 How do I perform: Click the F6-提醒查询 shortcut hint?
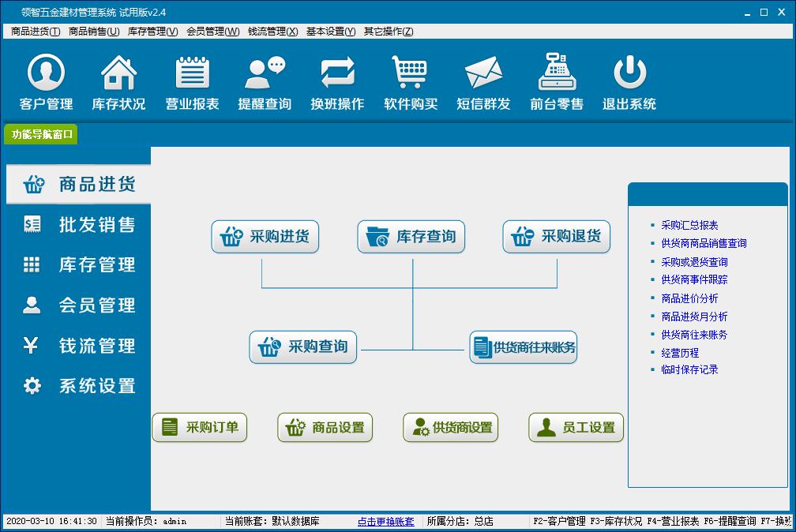pos(730,521)
